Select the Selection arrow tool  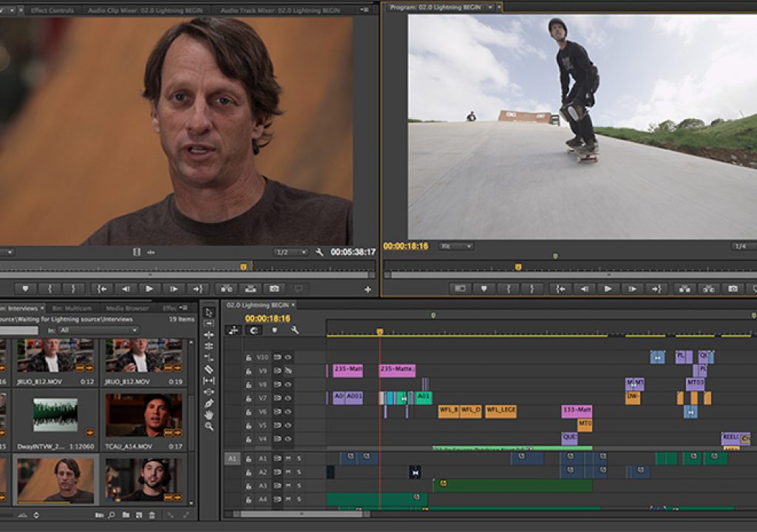[209, 313]
